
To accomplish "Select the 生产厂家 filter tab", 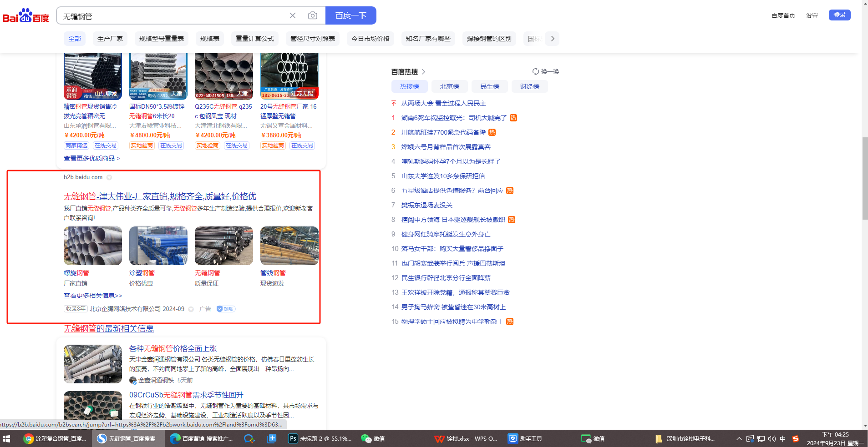I will point(110,39).
